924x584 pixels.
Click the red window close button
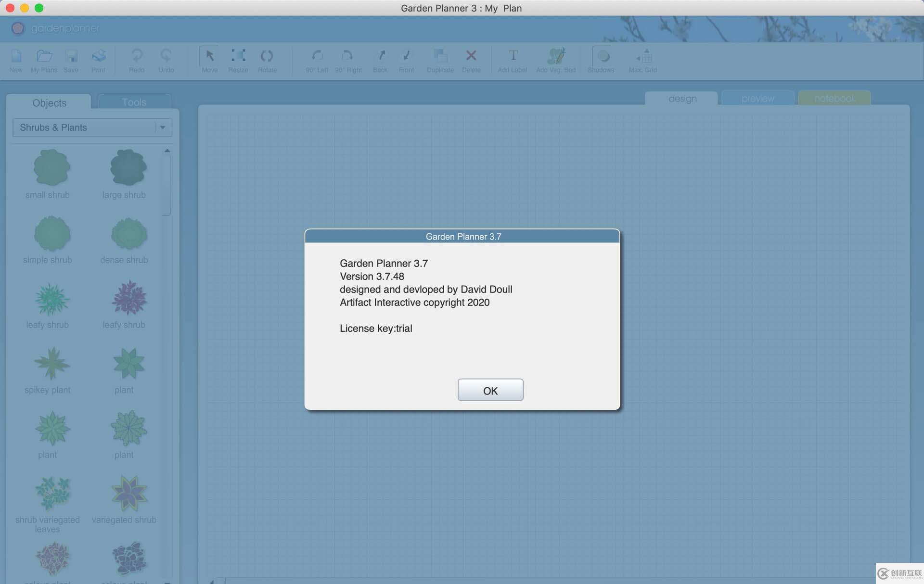click(x=10, y=8)
